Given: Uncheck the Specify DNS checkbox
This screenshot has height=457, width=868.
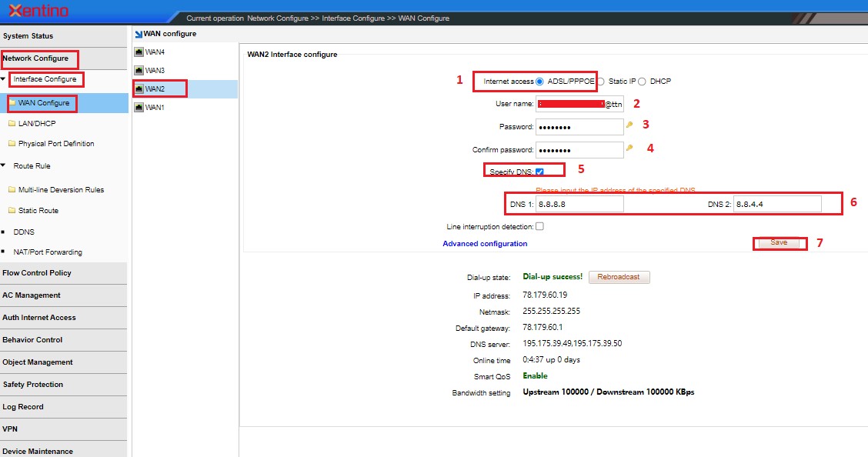Looking at the screenshot, I should [539, 172].
